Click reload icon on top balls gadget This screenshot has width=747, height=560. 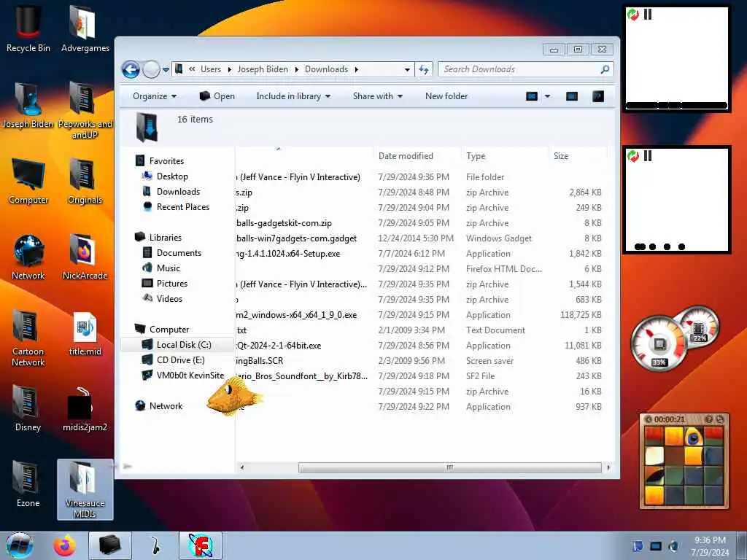(x=632, y=15)
